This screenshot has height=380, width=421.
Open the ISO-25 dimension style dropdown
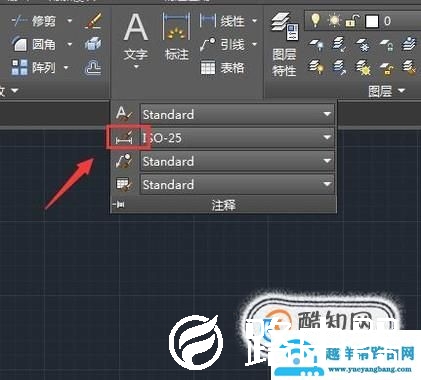point(237,138)
